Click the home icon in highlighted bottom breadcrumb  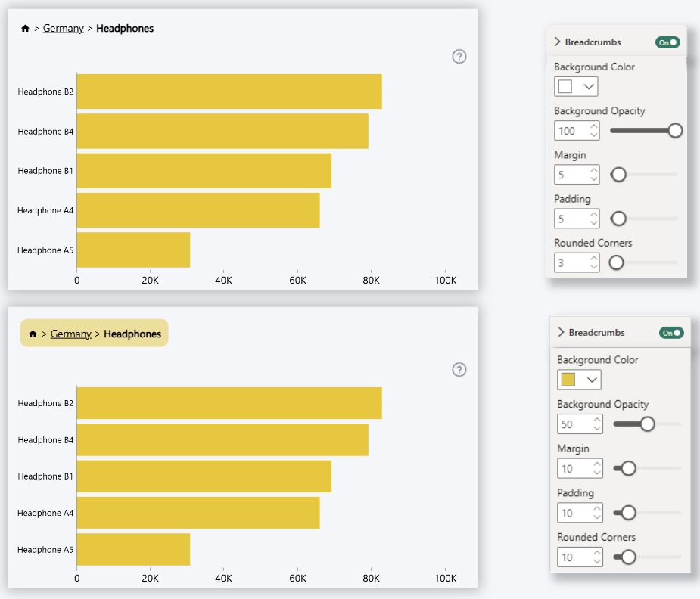33,334
